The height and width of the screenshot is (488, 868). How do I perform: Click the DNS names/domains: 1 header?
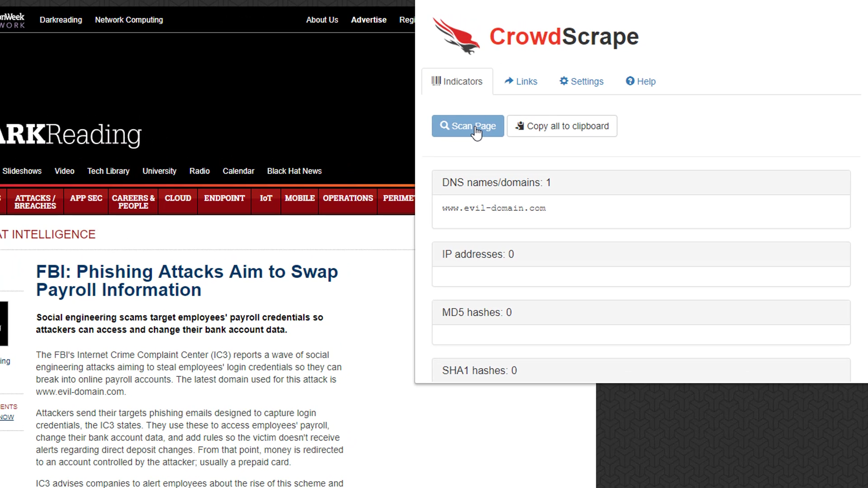(x=641, y=183)
